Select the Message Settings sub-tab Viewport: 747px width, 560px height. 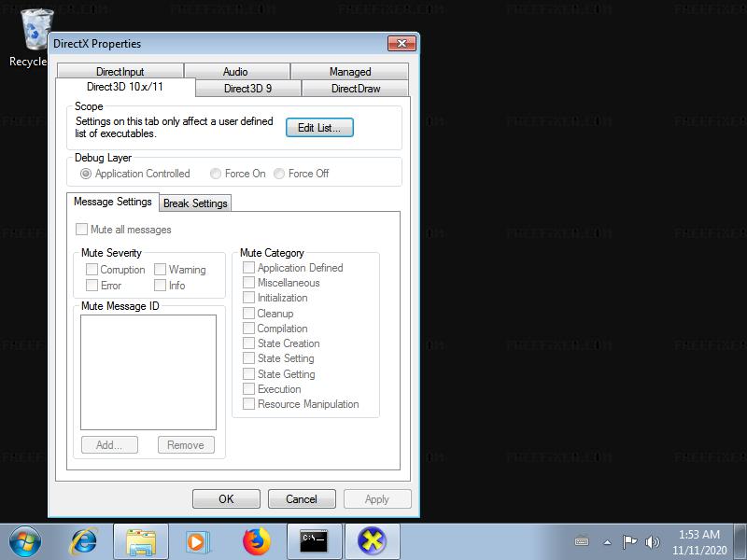(x=113, y=202)
